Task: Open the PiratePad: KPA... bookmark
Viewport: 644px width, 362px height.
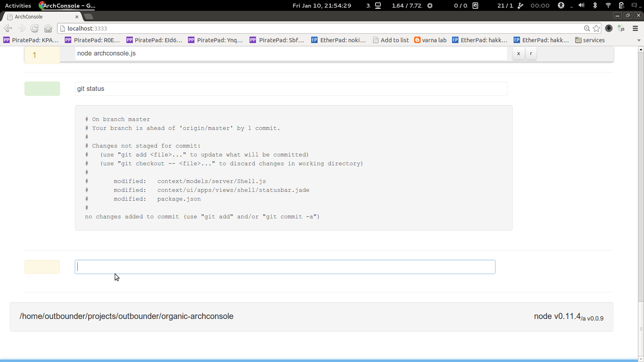Action: point(31,40)
